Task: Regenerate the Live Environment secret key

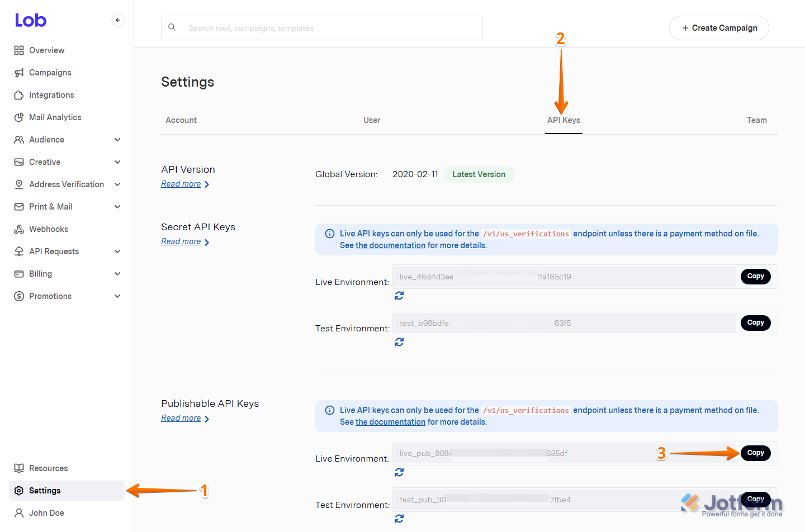Action: (x=399, y=295)
